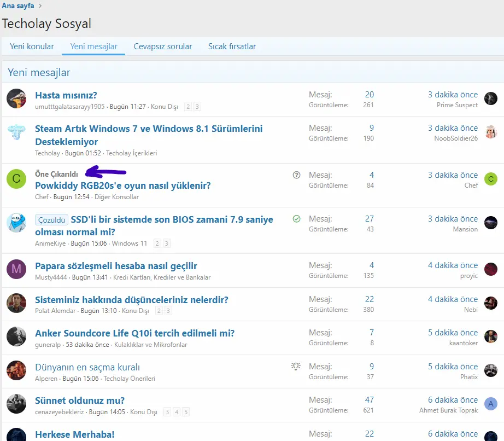Switch to Yeni konular tab

[32, 47]
